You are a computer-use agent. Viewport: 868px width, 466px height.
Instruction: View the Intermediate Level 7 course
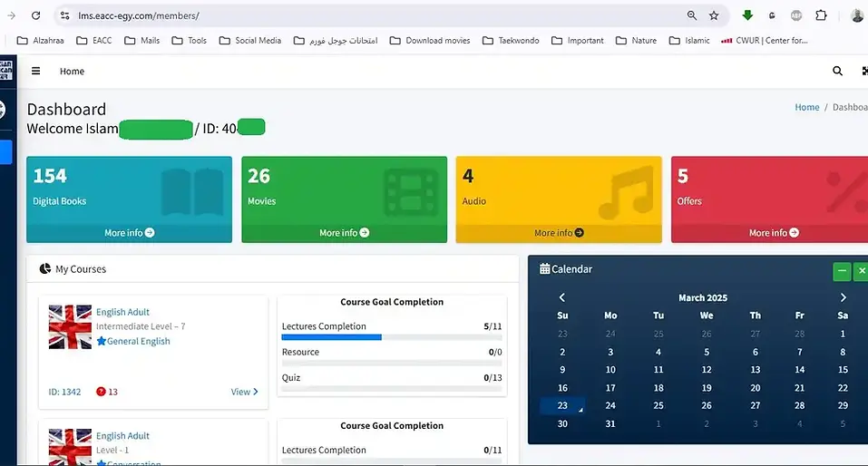(244, 392)
